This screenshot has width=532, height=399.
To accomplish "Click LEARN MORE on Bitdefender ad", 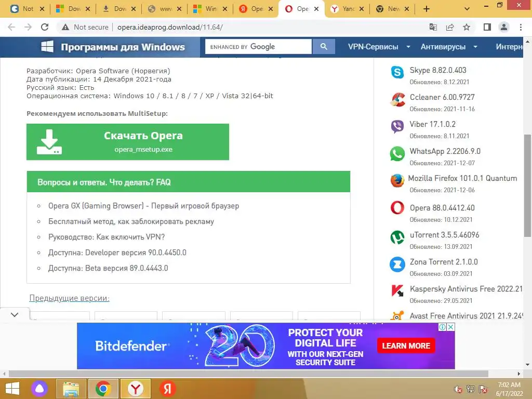I will [x=406, y=345].
